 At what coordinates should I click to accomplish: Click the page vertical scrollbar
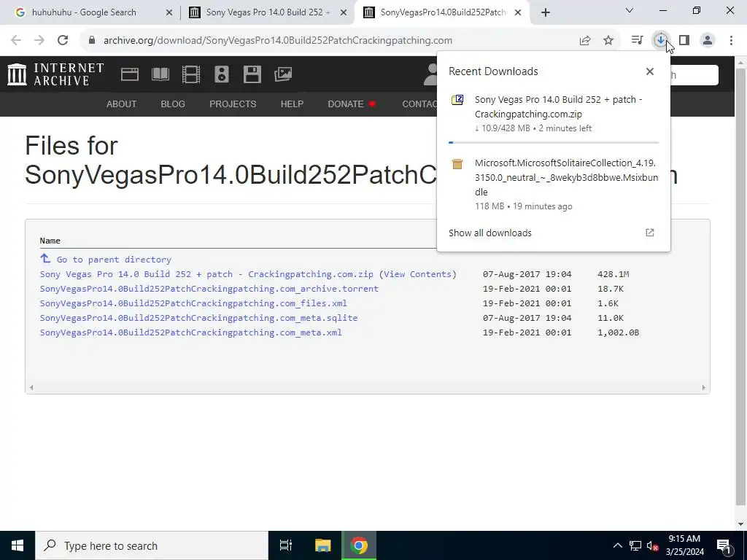click(x=741, y=286)
